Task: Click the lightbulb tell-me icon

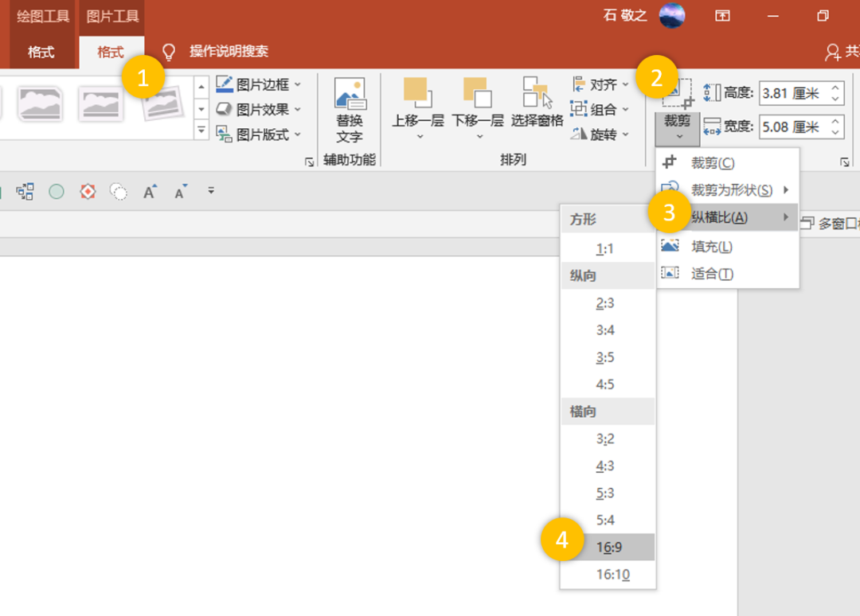Action: 169,52
